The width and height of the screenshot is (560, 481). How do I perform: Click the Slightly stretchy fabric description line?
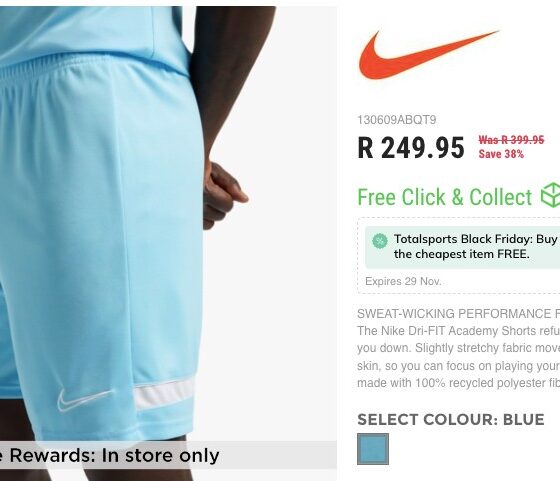point(459,348)
